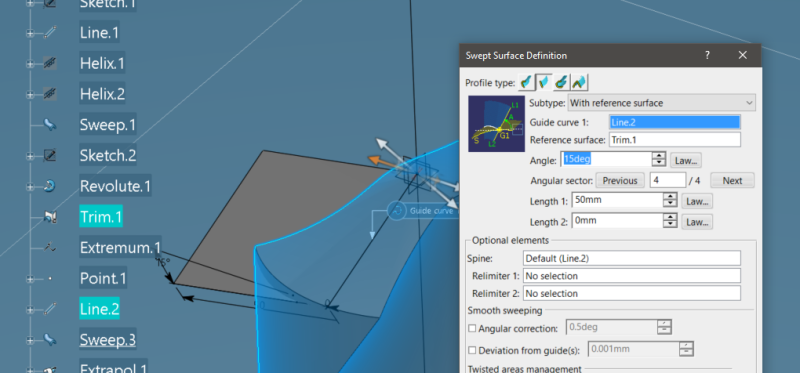Image resolution: width=800 pixels, height=373 pixels.
Task: Click the Reference surface field
Action: 674,140
